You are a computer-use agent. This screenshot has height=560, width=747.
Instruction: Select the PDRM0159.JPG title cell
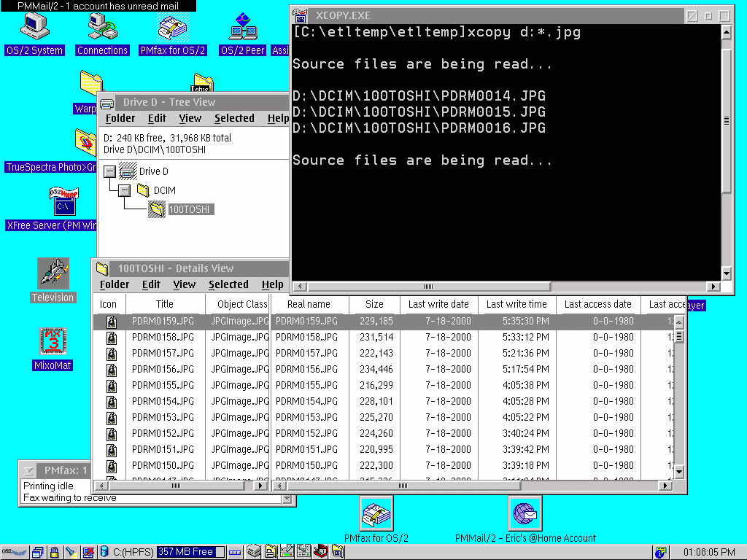[x=163, y=322]
